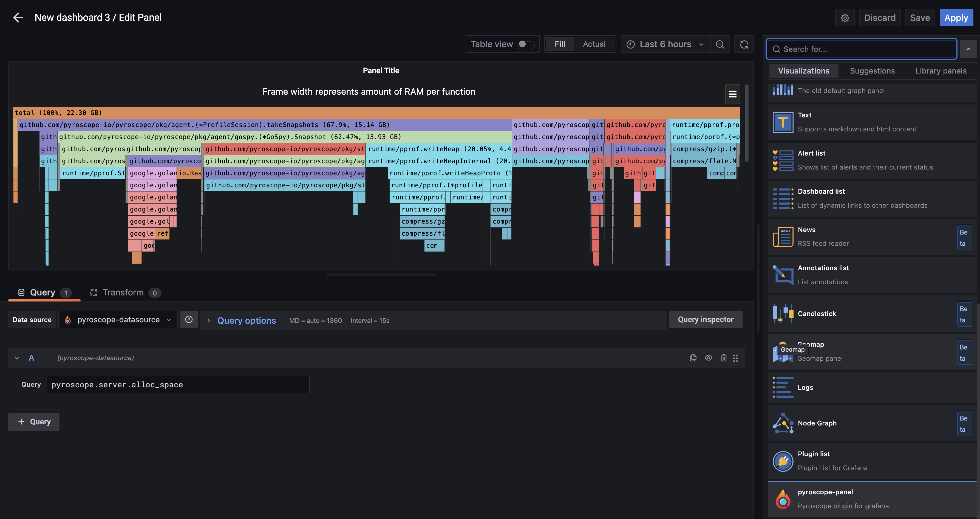Select the Logs visualization icon
This screenshot has height=519, width=980.
(783, 387)
